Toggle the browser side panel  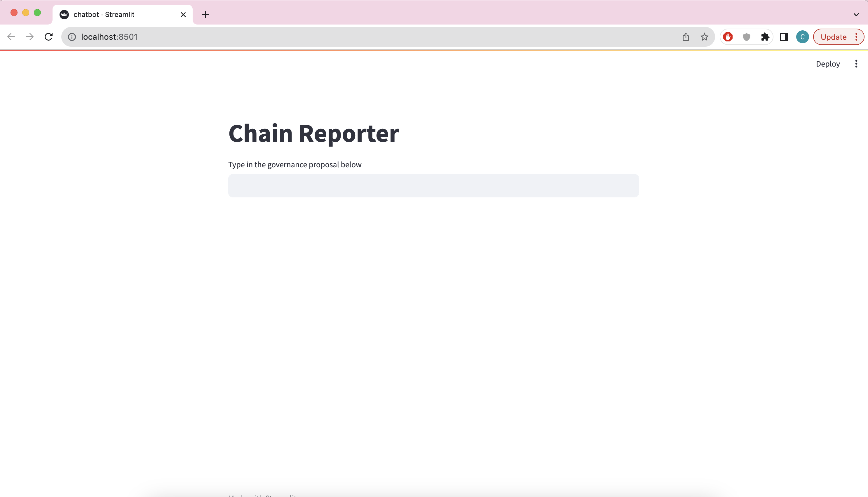[784, 37]
